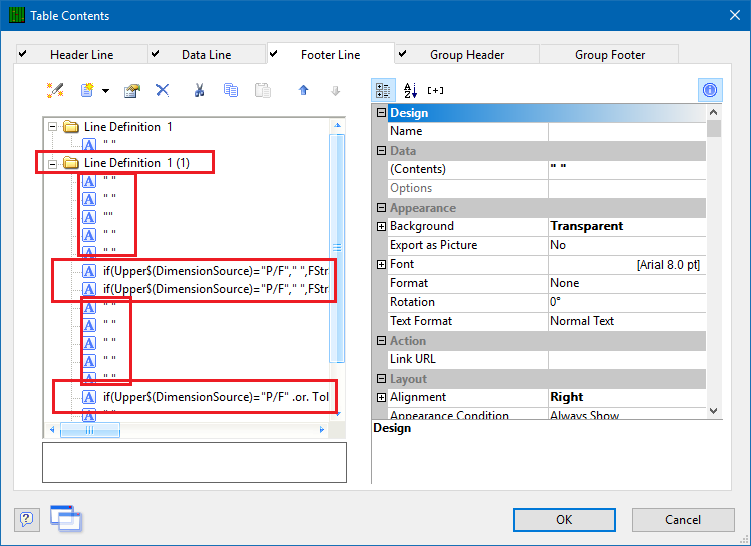This screenshot has height=546, width=751.
Task: Click the Export as Picture No value
Action: (x=627, y=245)
